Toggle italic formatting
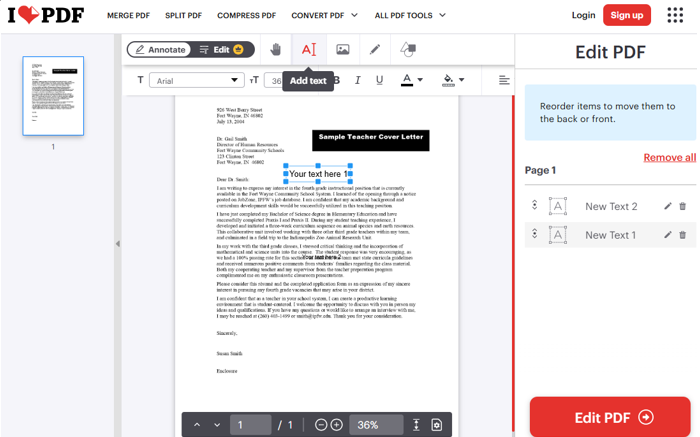This screenshot has width=700, height=437. [358, 80]
